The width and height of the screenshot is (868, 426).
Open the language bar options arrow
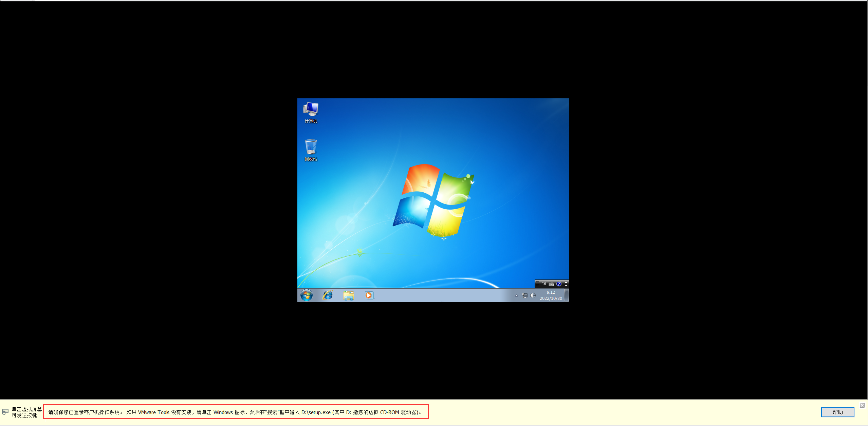coord(566,286)
